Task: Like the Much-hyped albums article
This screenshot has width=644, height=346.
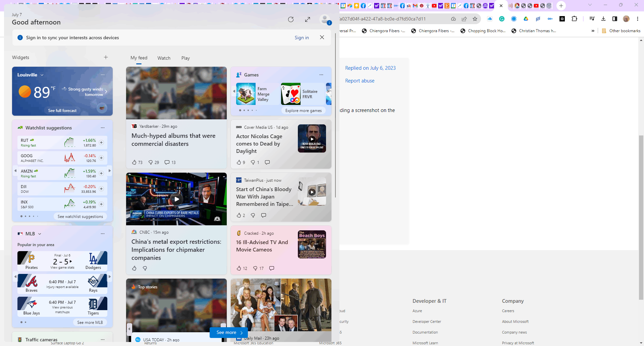Action: tap(135, 162)
